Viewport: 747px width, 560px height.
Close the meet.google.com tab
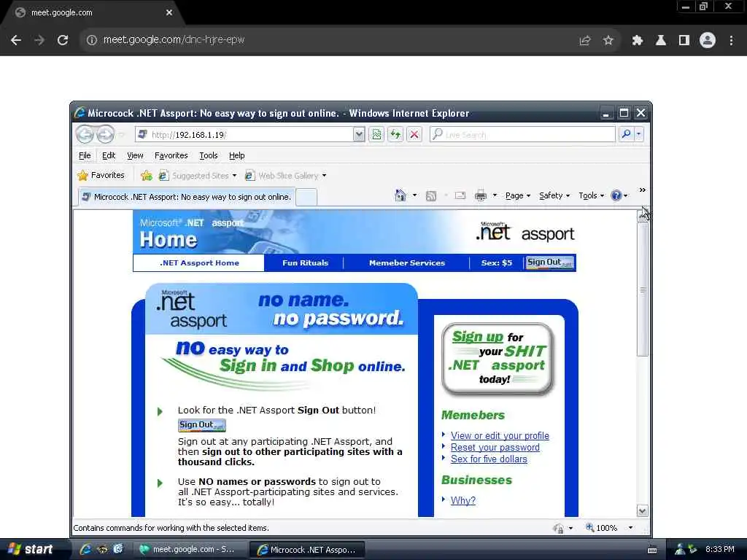click(x=169, y=12)
